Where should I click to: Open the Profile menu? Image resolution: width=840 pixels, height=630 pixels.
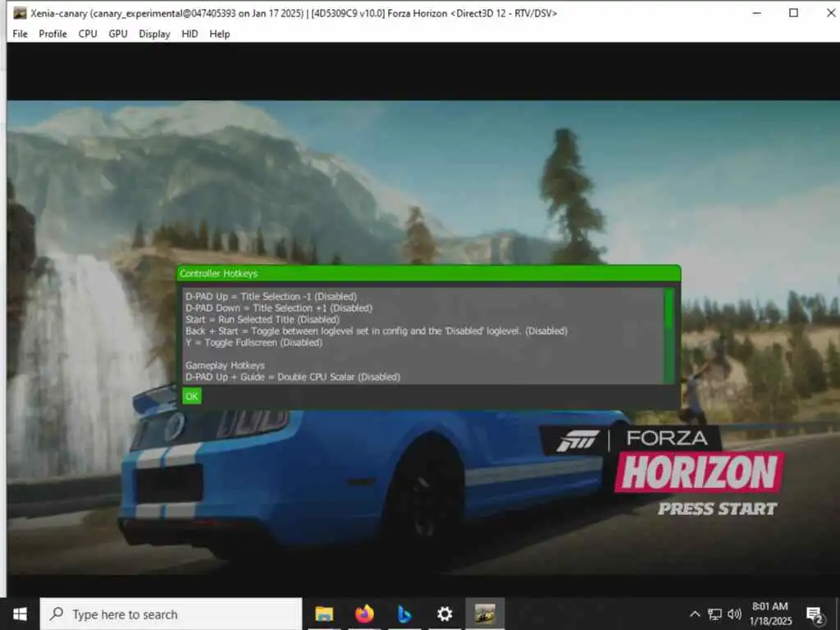click(52, 34)
